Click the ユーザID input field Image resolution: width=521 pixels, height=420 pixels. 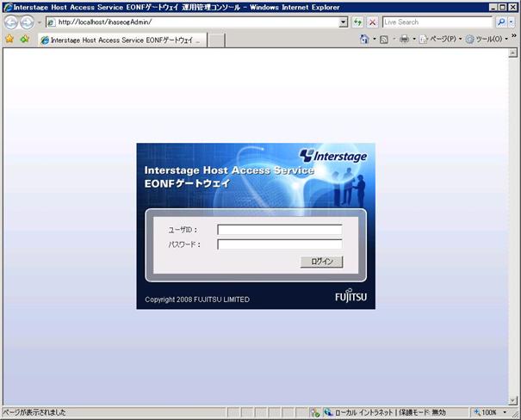pyautogui.click(x=280, y=230)
